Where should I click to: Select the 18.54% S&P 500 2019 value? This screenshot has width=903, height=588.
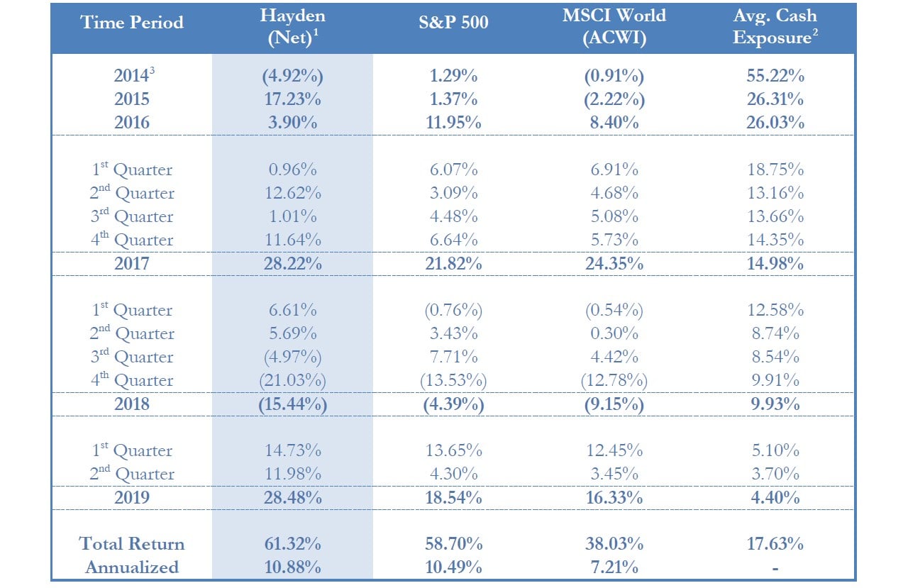453,497
